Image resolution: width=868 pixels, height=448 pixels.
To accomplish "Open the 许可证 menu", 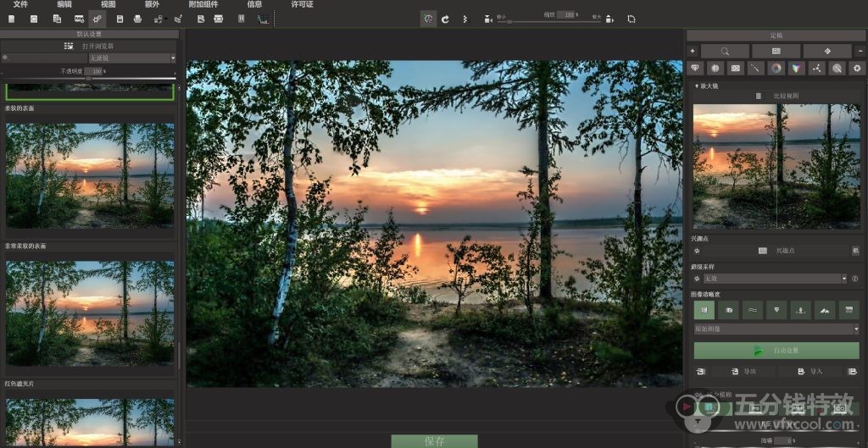I will coord(303,4).
